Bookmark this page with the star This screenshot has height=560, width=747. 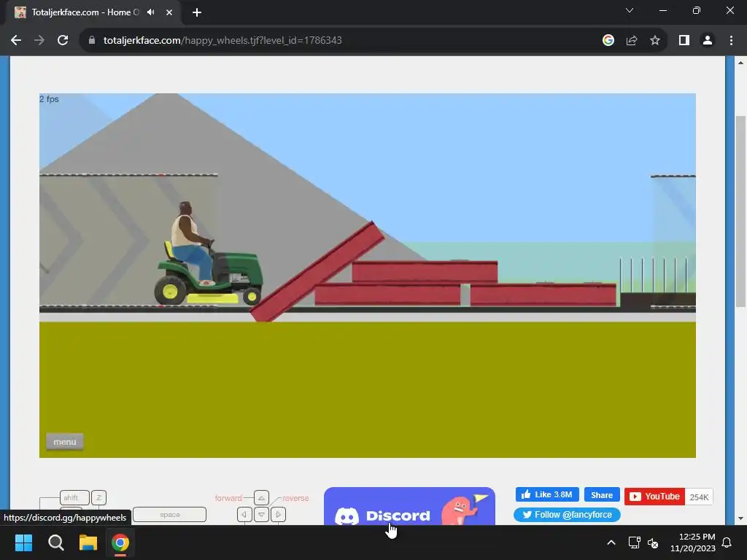pyautogui.click(x=655, y=41)
